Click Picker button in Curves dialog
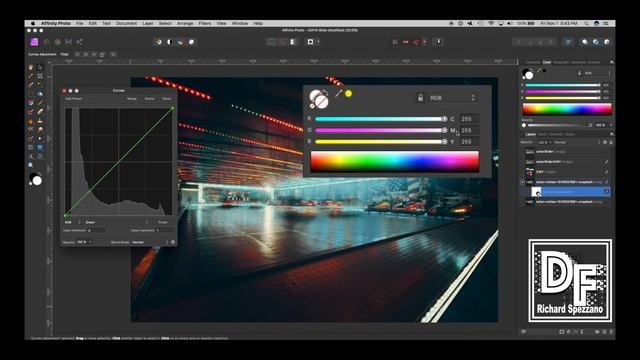The height and width of the screenshot is (360, 640). pyautogui.click(x=163, y=222)
